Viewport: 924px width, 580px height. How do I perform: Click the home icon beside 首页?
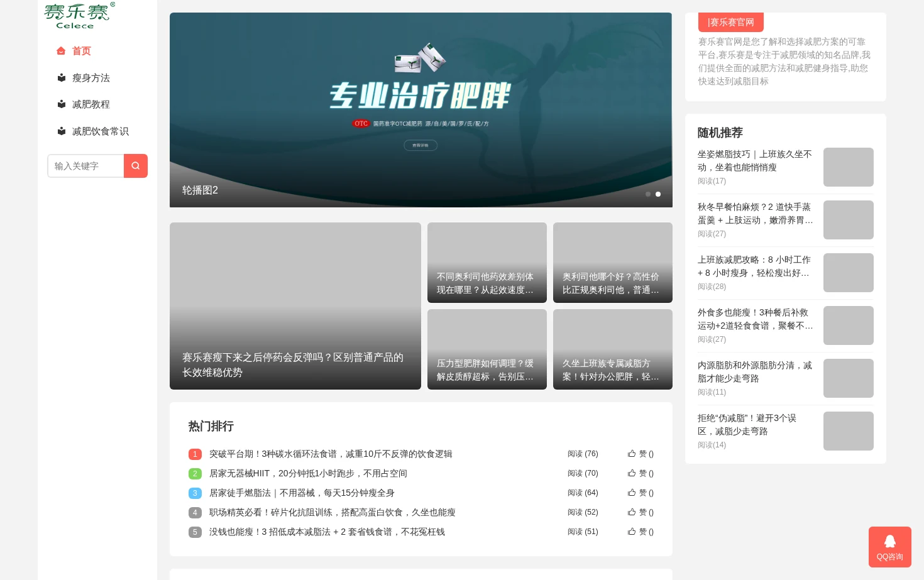pyautogui.click(x=61, y=51)
